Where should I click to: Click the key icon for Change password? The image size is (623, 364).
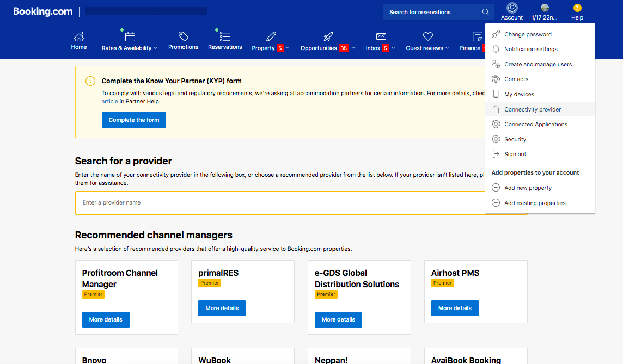(496, 34)
